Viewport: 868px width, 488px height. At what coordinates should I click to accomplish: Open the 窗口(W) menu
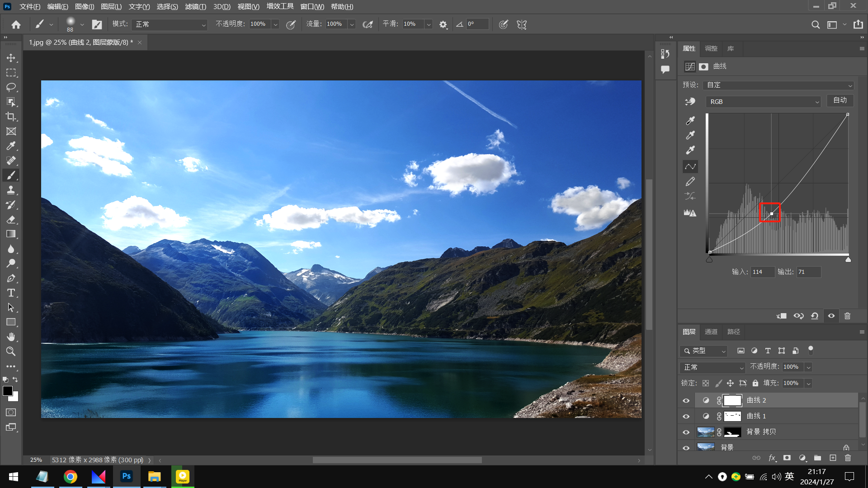[x=312, y=6]
